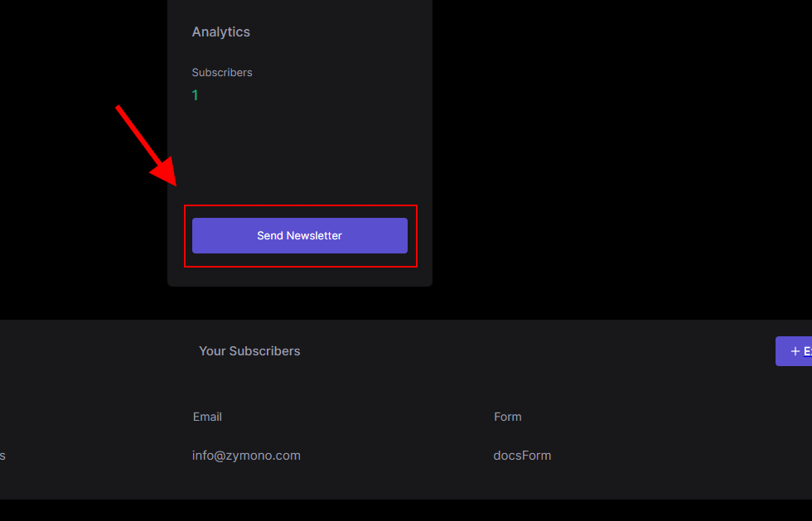This screenshot has height=521, width=812.
Task: Click the word Newsletter on the button
Action: 314,235
